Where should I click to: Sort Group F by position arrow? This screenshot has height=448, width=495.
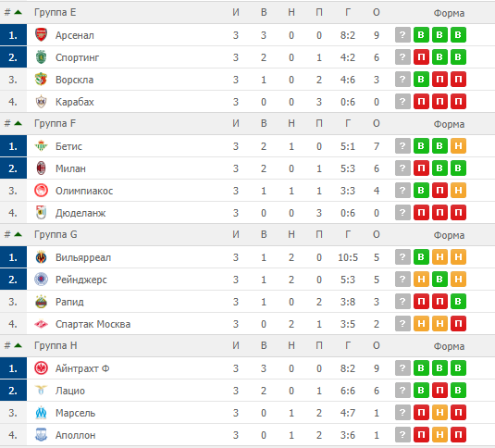point(18,123)
